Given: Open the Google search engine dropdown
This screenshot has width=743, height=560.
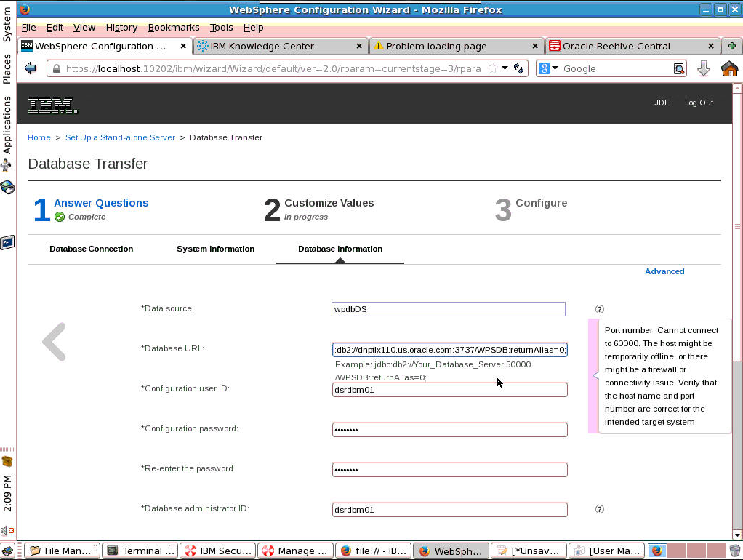Looking at the screenshot, I should point(550,68).
